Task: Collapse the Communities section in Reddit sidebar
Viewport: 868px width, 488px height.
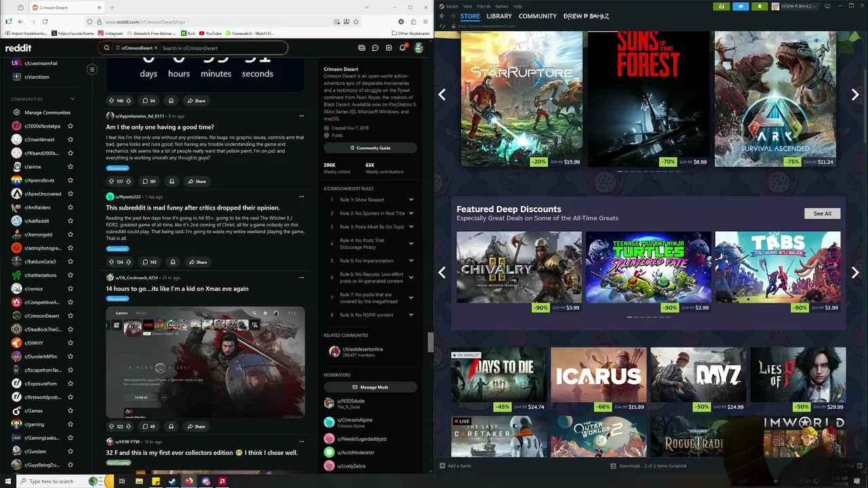Action: coord(73,99)
